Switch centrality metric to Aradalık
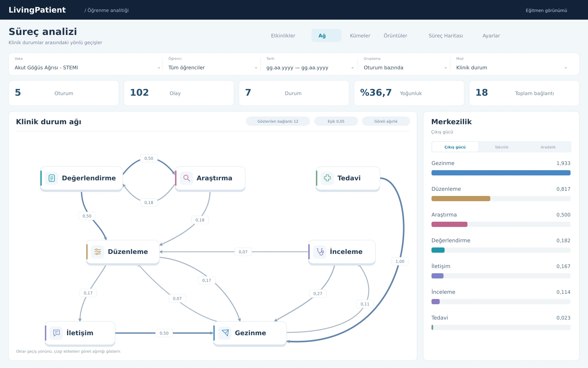The height and width of the screenshot is (368, 588). (x=548, y=147)
